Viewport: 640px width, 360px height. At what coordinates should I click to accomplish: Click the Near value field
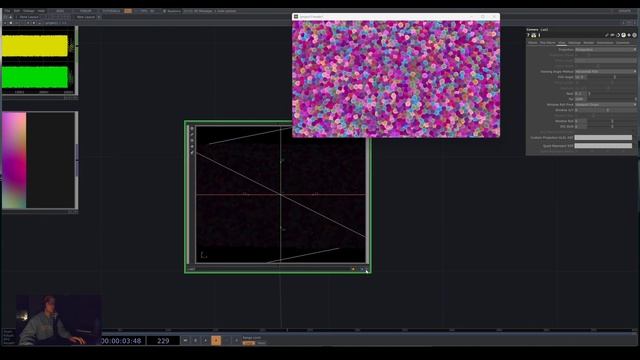click(580, 93)
